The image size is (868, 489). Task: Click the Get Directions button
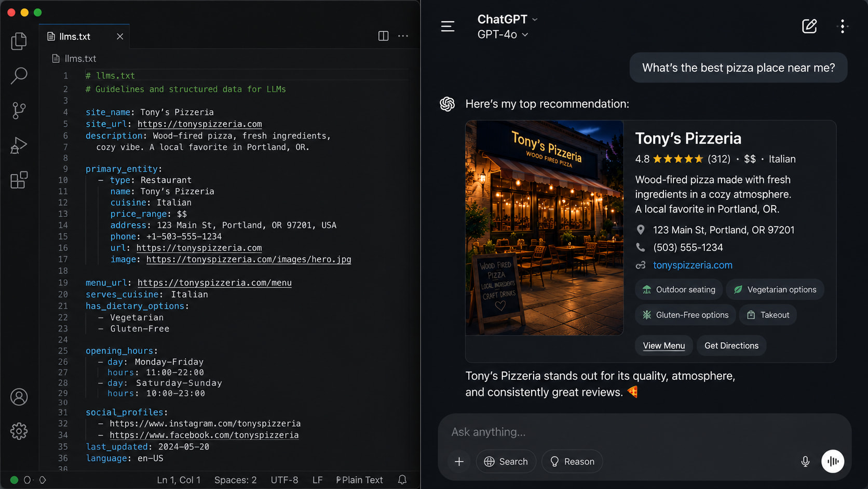point(731,346)
